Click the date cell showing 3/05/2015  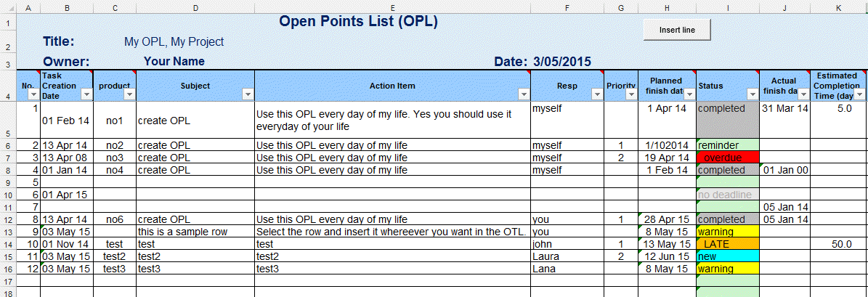tap(563, 62)
